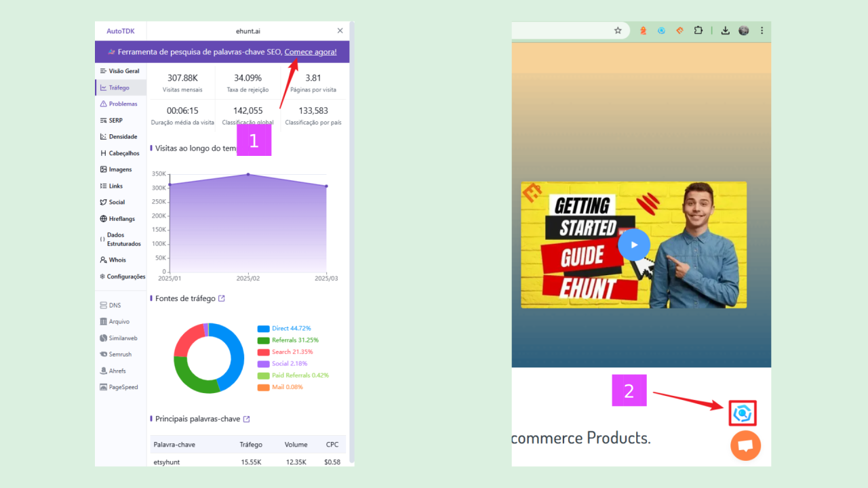Open the browser profile avatar
This screenshot has height=488, width=868.
click(744, 30)
